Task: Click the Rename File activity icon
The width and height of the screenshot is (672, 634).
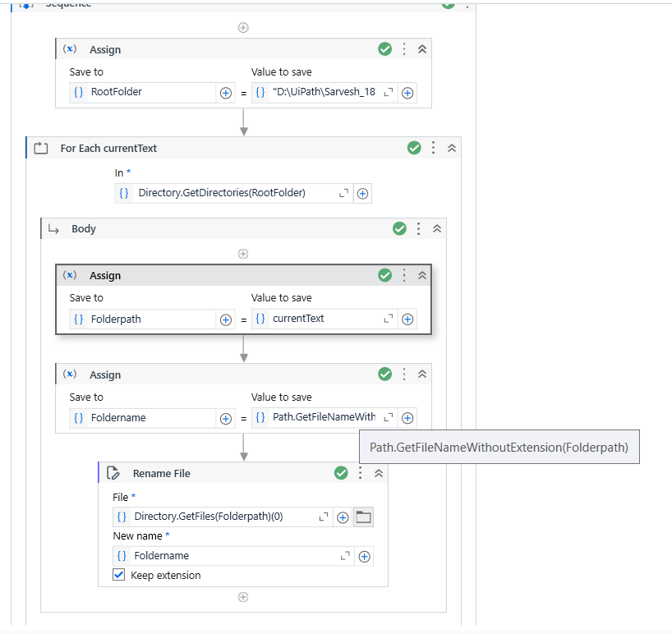Action: tap(113, 473)
